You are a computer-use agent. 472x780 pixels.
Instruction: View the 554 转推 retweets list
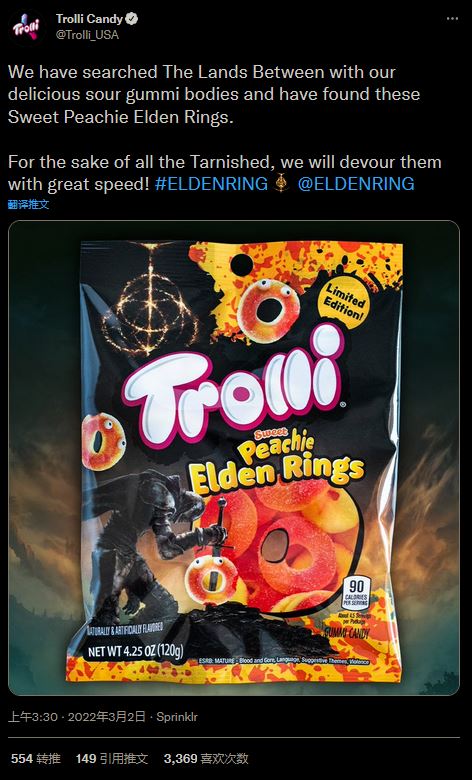tap(36, 759)
